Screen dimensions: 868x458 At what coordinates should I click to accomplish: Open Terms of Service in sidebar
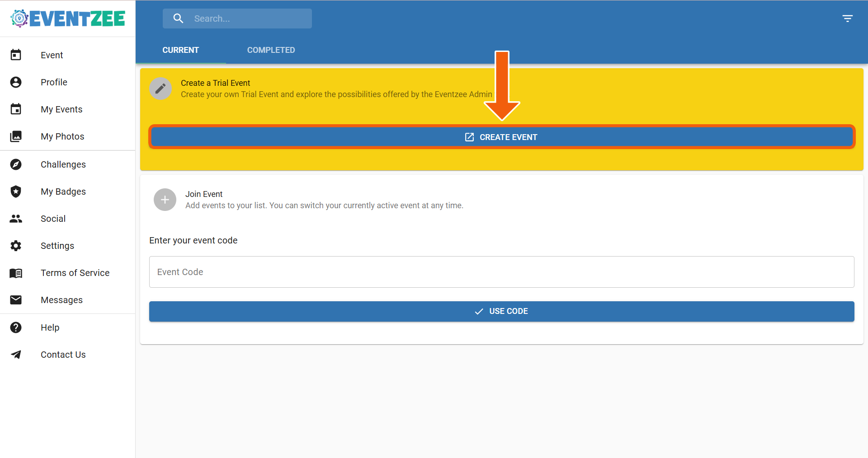coord(68,272)
